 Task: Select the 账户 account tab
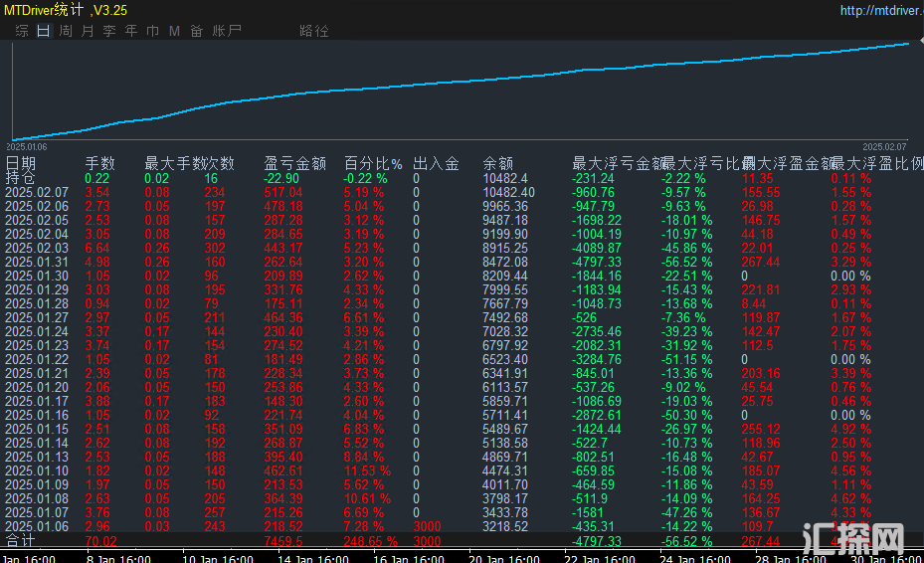[x=227, y=31]
